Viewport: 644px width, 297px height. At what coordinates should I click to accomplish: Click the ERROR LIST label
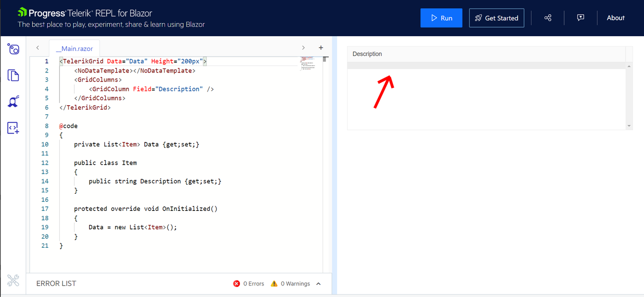[x=56, y=283]
